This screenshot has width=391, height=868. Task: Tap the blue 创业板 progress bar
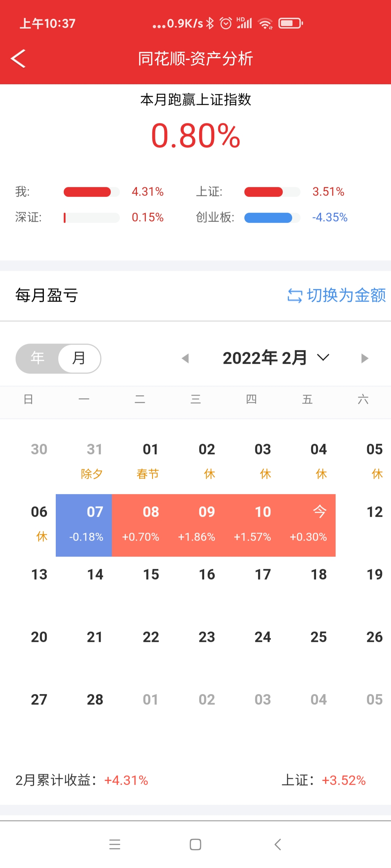(272, 218)
